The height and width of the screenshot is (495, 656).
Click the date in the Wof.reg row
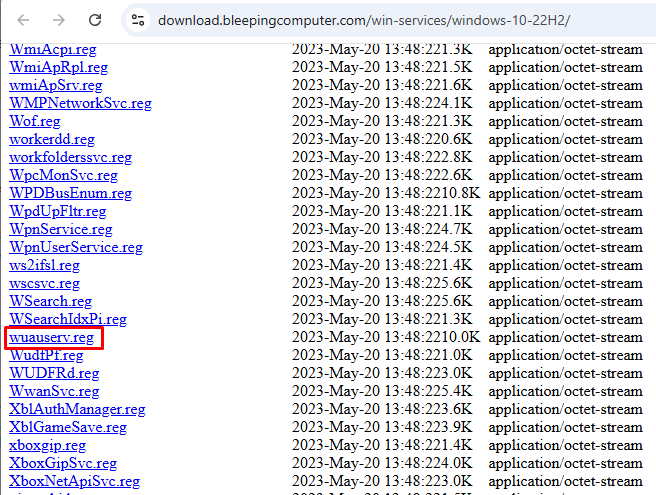[336, 121]
